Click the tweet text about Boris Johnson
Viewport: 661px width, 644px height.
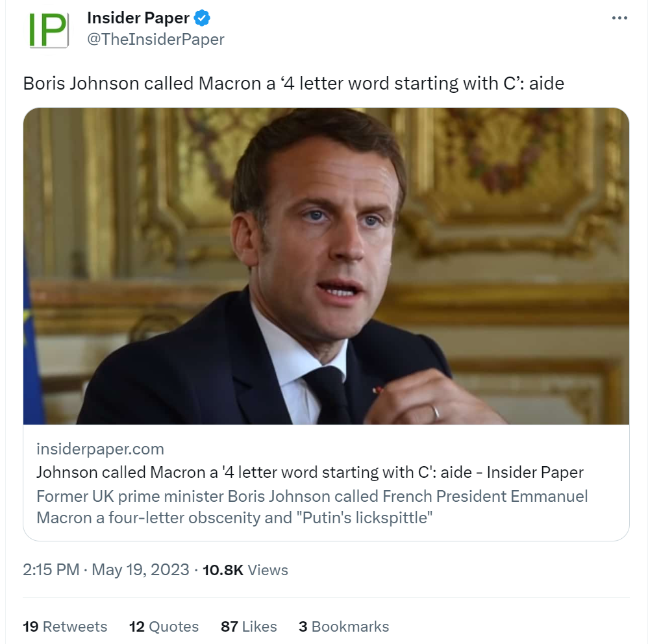click(293, 84)
